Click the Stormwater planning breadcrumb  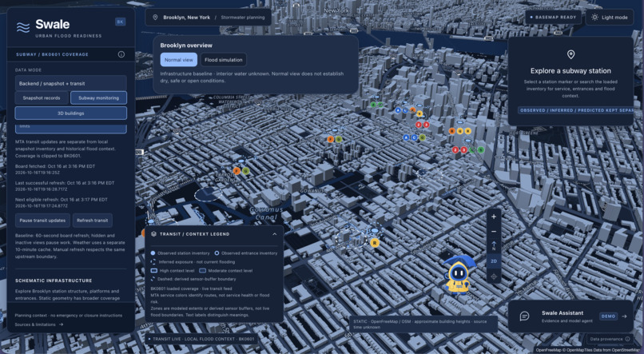pyautogui.click(x=243, y=18)
